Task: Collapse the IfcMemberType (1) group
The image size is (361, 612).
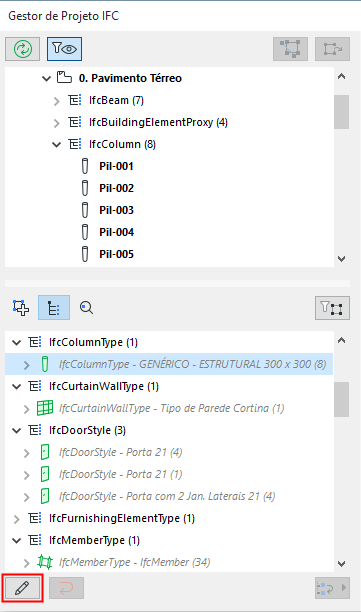Action: (16, 541)
